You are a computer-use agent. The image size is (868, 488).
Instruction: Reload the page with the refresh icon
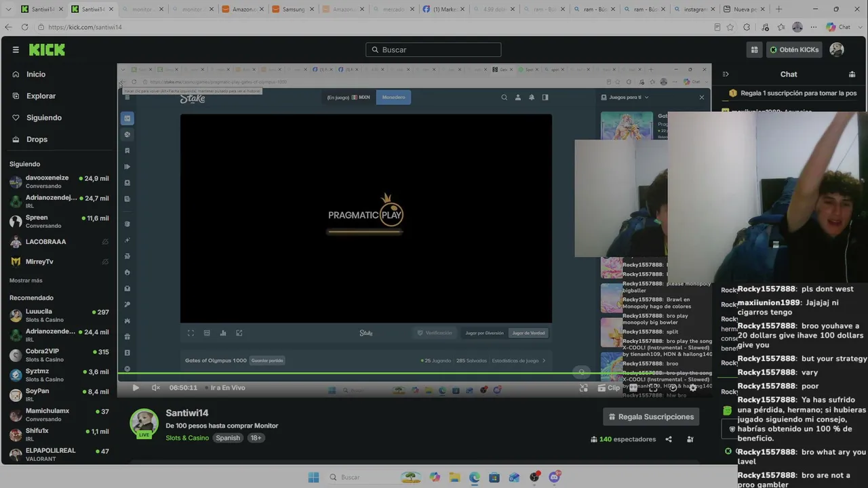coord(24,27)
